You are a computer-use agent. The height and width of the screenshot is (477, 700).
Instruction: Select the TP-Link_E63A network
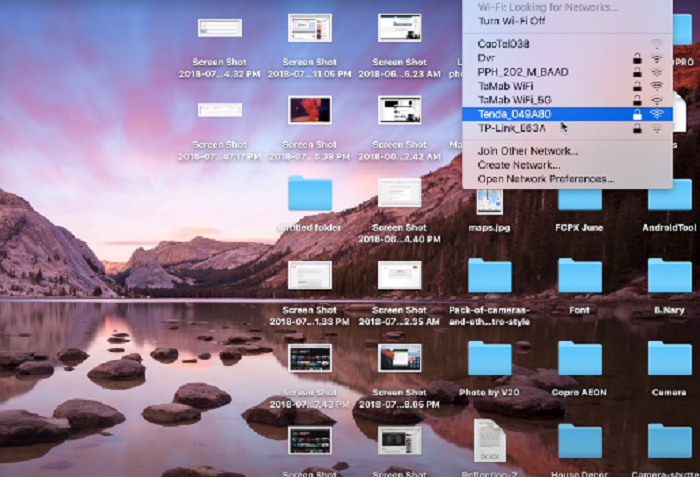(x=567, y=128)
